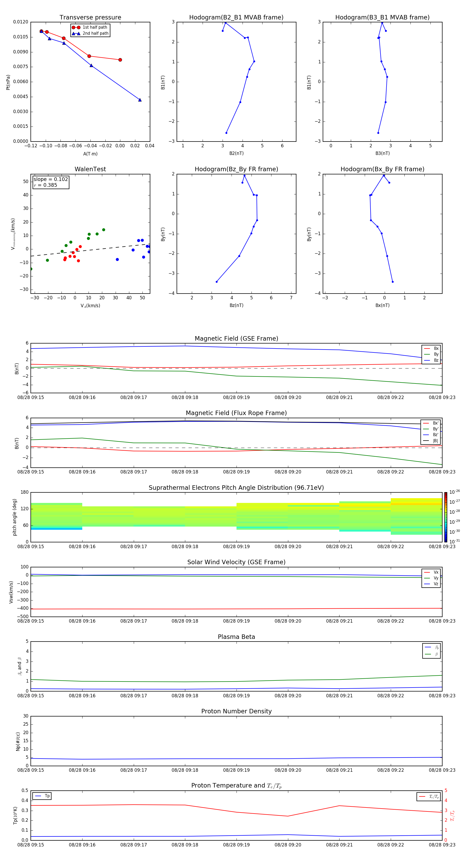
Task: Click the "r = 0.385" annotation
Action: (x=45, y=185)
